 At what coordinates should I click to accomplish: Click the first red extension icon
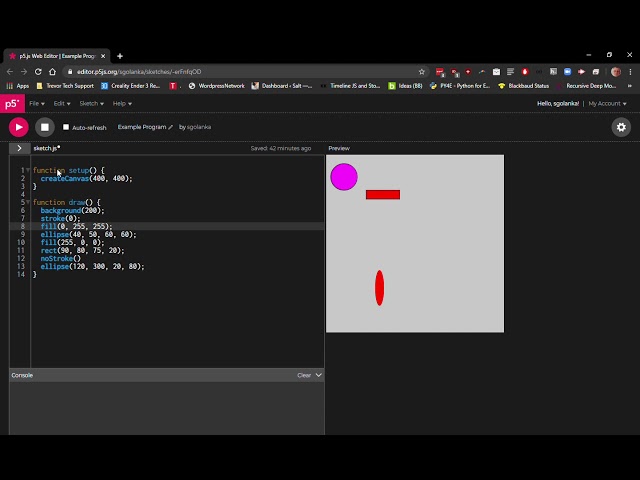tap(440, 72)
